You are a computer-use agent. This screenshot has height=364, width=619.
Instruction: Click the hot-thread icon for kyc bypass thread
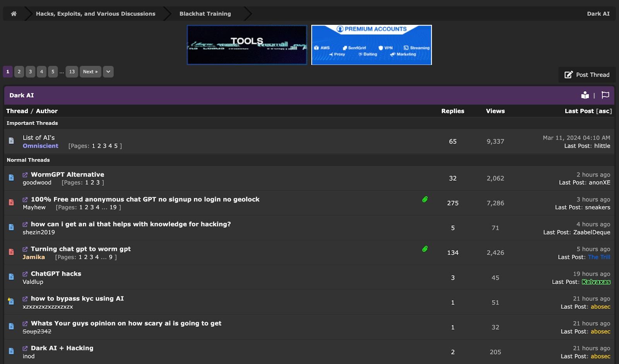pos(11,301)
